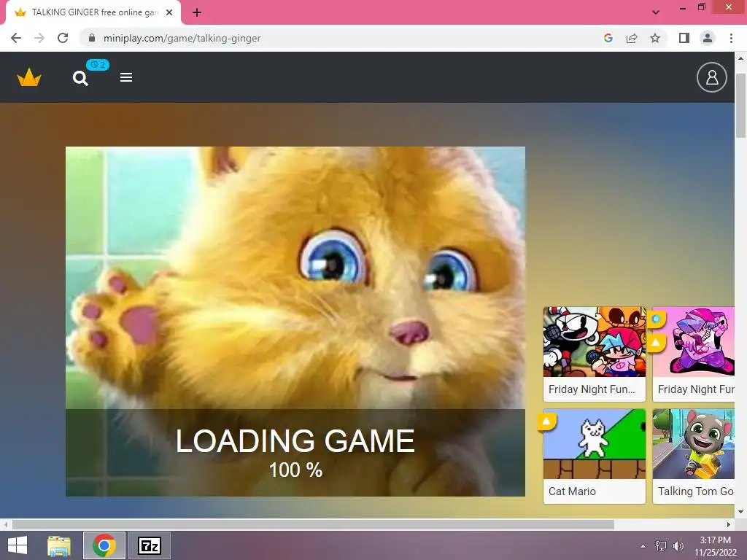Click the vertical page scrollbar thumb

pyautogui.click(x=740, y=106)
